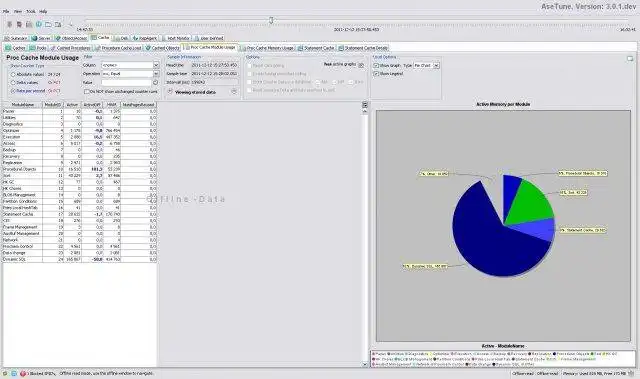The width and height of the screenshot is (640, 379).
Task: Sort table by ModuleID column header
Action: coord(53,105)
